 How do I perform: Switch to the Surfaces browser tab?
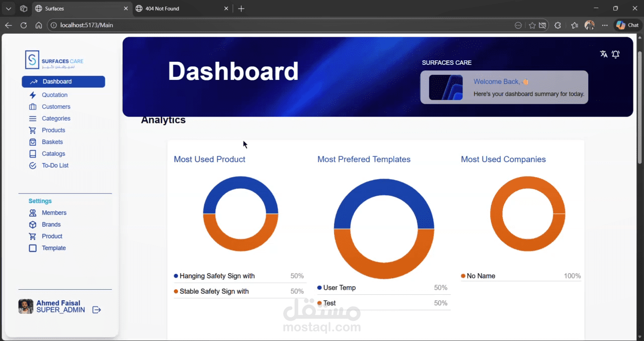pyautogui.click(x=80, y=9)
